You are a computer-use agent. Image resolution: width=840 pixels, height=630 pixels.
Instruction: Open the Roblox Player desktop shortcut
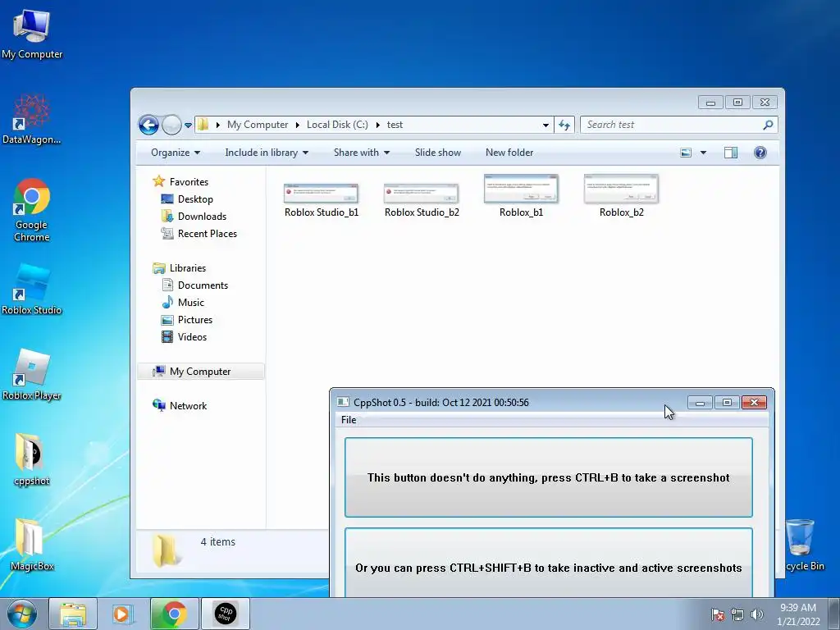31,375
